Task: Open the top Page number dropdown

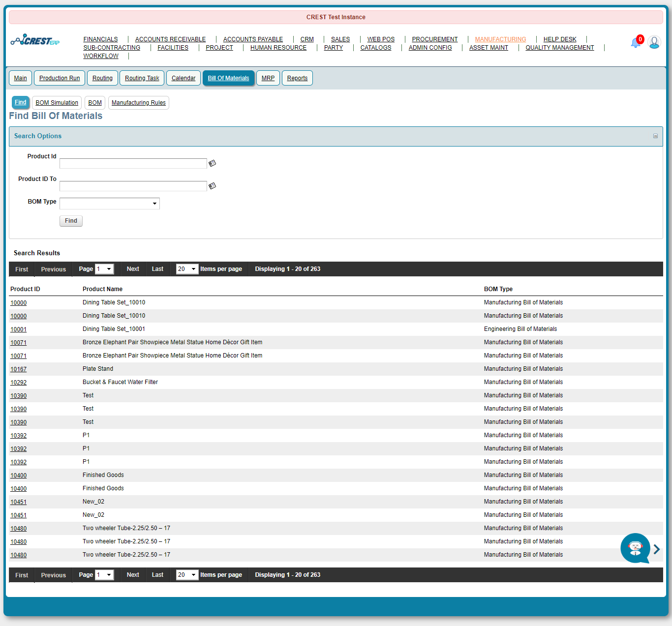Action: pyautogui.click(x=104, y=269)
